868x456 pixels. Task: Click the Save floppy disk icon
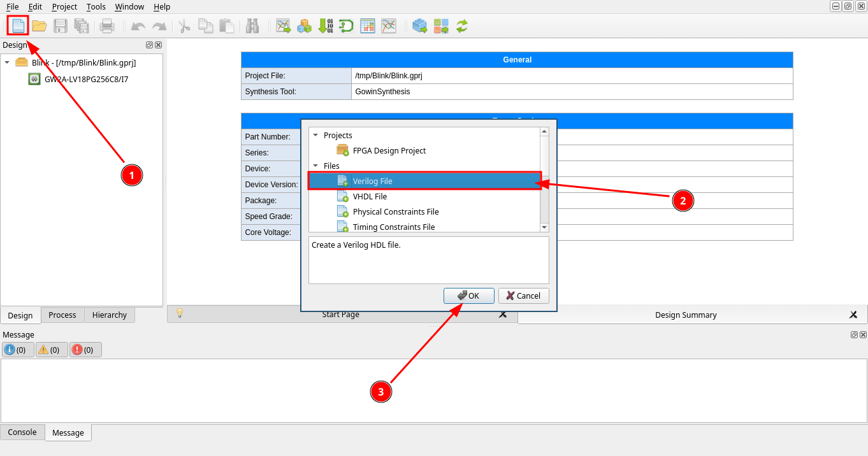61,25
